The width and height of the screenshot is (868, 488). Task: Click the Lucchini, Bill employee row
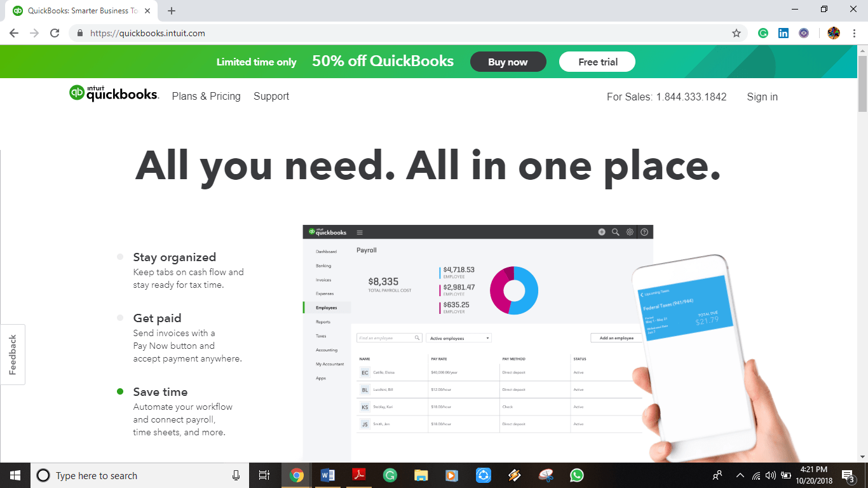tap(501, 390)
